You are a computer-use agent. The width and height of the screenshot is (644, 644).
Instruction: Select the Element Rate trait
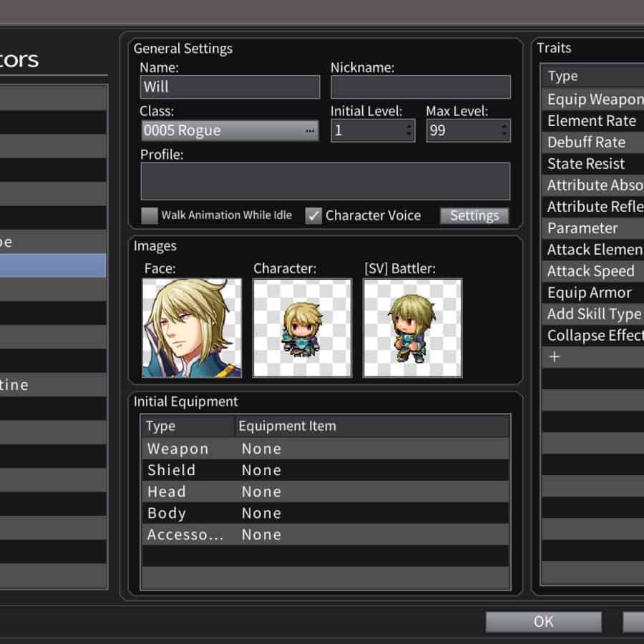[x=592, y=121]
